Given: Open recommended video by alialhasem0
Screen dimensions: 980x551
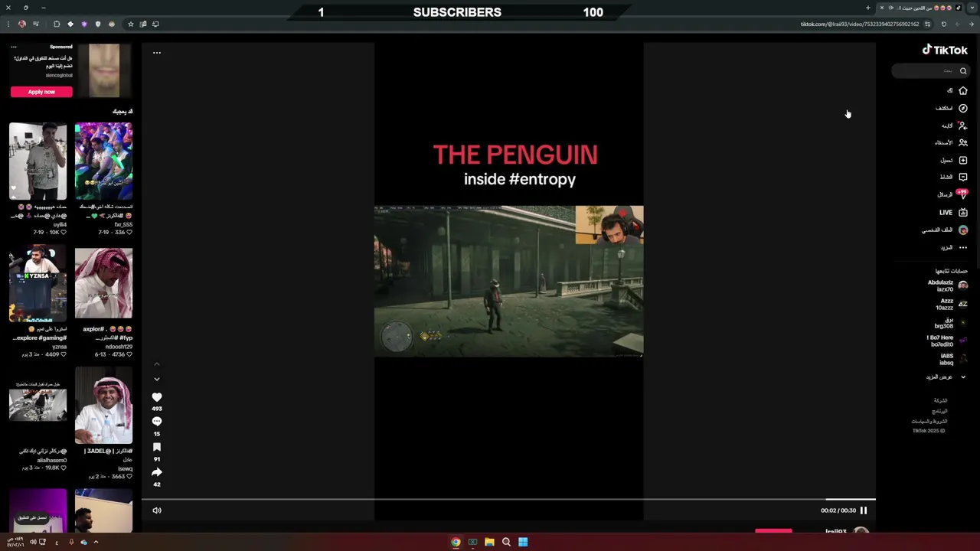Looking at the screenshot, I should point(38,406).
